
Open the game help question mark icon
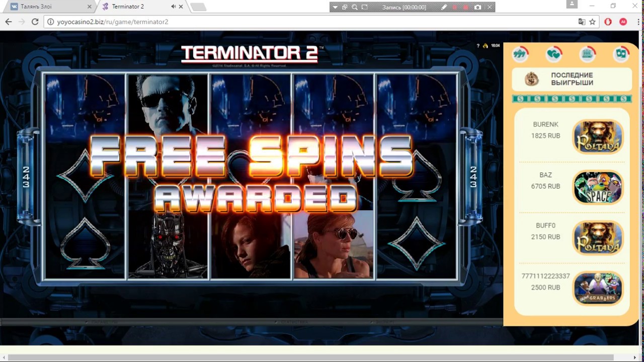click(x=478, y=46)
